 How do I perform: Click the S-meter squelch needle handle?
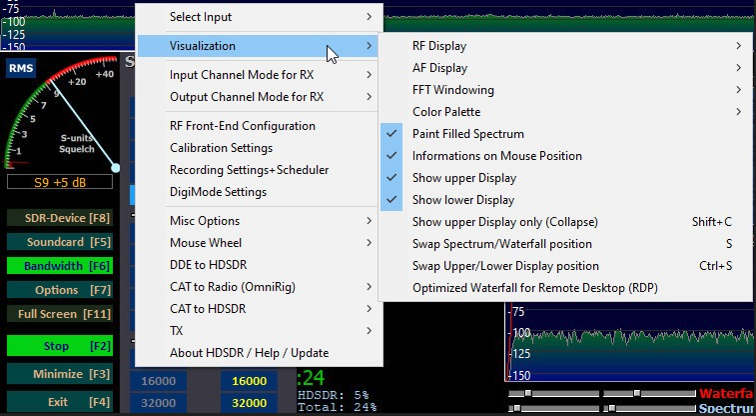pos(116,168)
